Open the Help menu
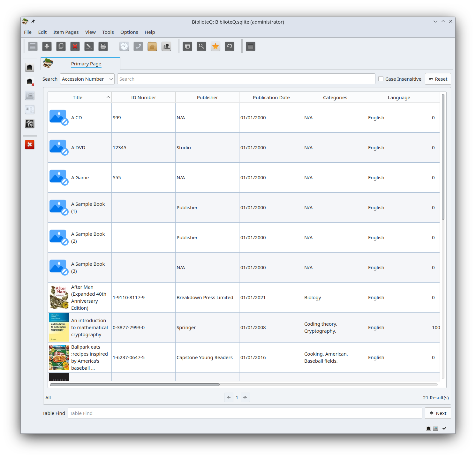 point(150,32)
